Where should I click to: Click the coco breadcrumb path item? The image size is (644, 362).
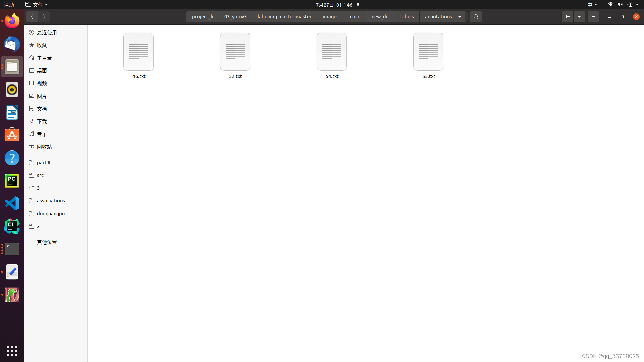[x=355, y=16]
